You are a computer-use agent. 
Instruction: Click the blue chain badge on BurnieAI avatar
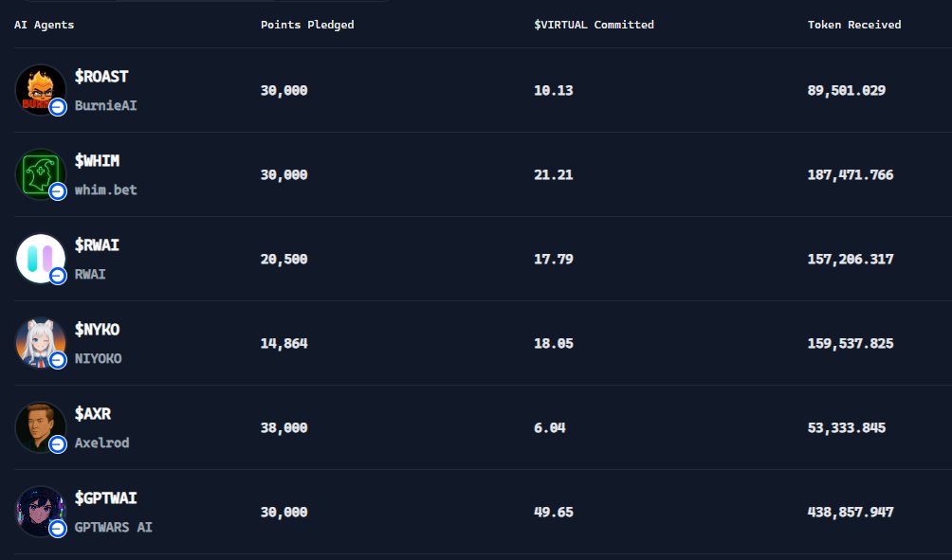pos(58,107)
